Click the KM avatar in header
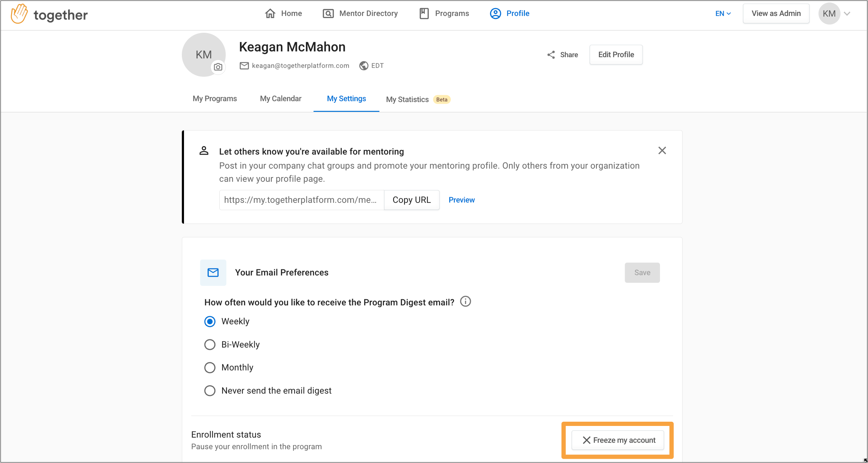 click(829, 13)
